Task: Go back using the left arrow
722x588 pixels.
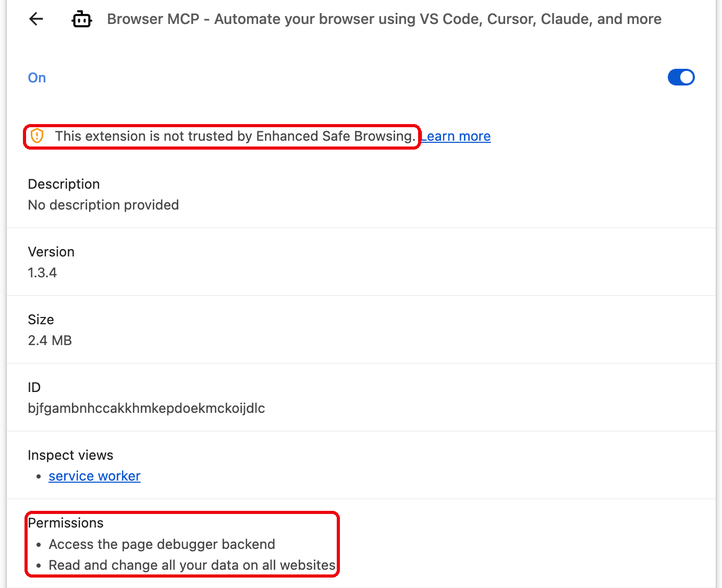Action: [36, 19]
